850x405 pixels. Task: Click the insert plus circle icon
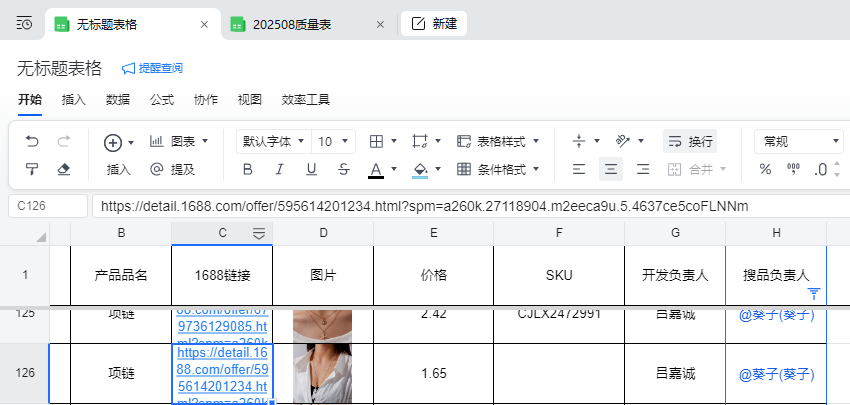tap(113, 142)
